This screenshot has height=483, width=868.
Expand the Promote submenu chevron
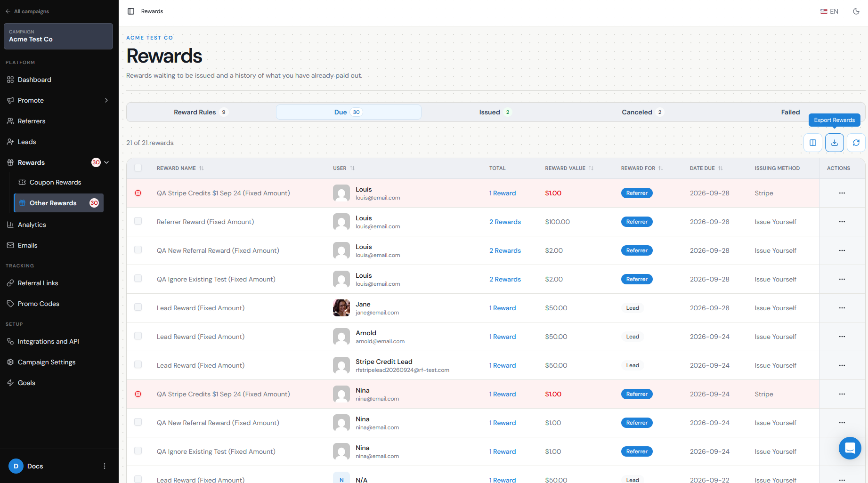tap(106, 100)
